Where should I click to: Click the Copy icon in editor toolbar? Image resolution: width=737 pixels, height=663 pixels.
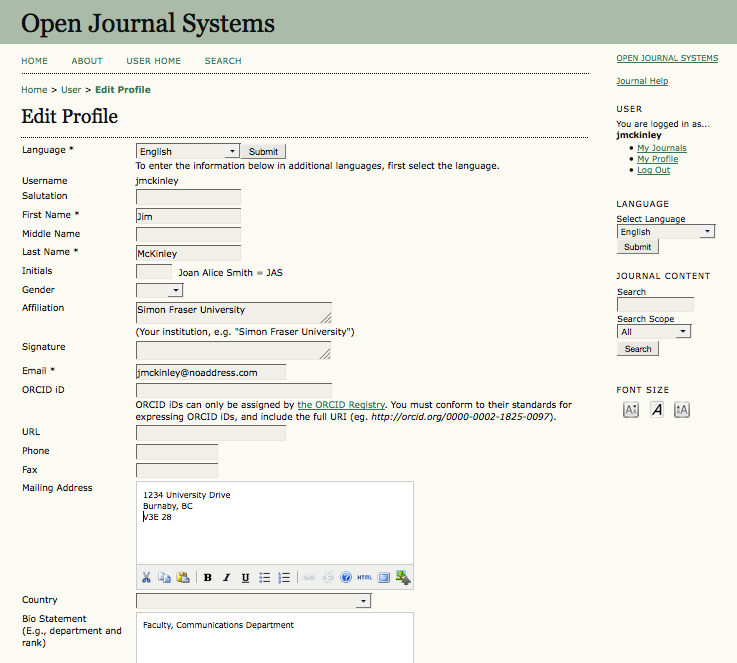point(164,577)
